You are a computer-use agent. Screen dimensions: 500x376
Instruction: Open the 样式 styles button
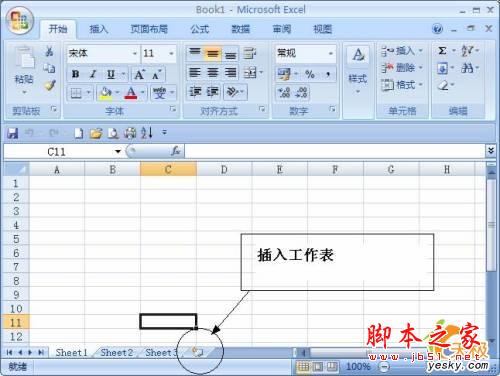pos(358,69)
